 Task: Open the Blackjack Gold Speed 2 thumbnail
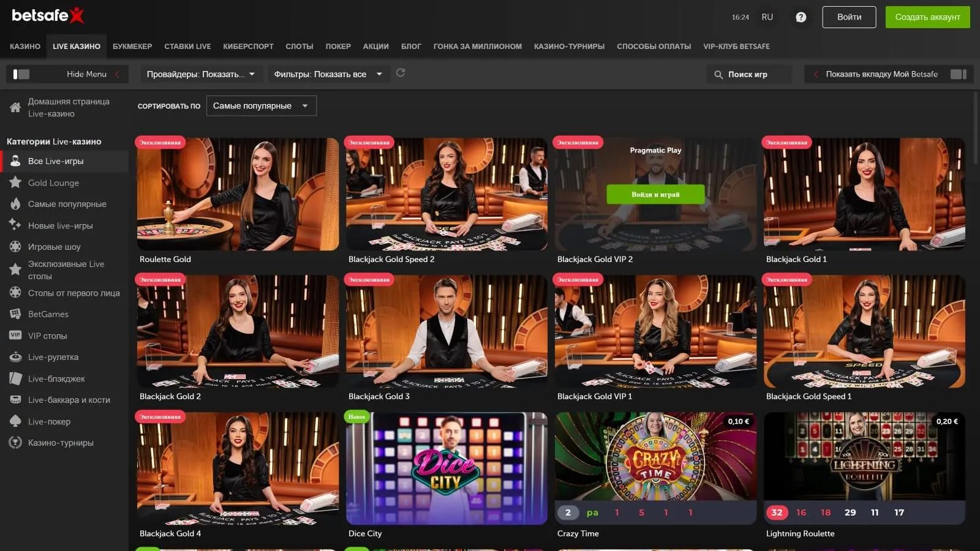[447, 194]
